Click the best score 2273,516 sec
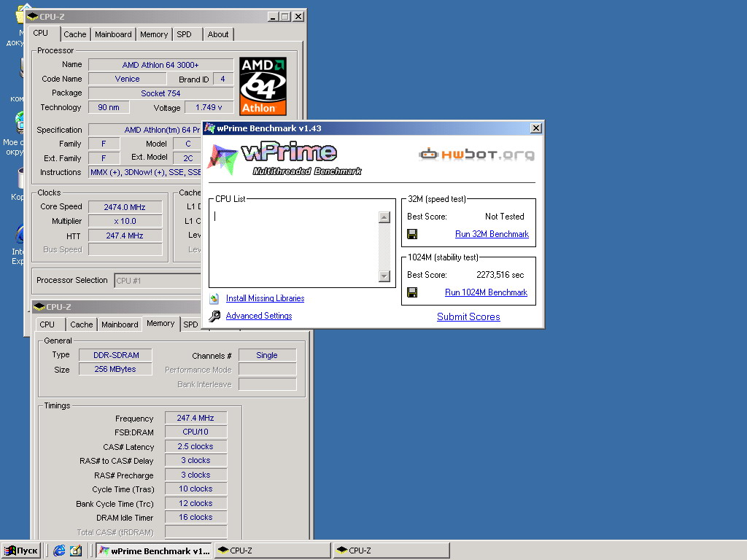747x560 pixels. (500, 275)
